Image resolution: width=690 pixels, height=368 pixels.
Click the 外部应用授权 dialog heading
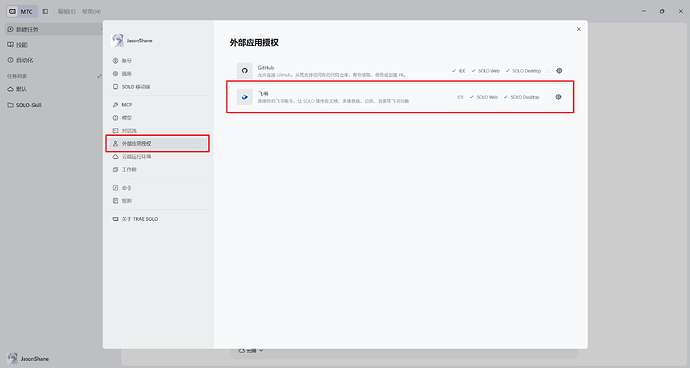[x=254, y=43]
